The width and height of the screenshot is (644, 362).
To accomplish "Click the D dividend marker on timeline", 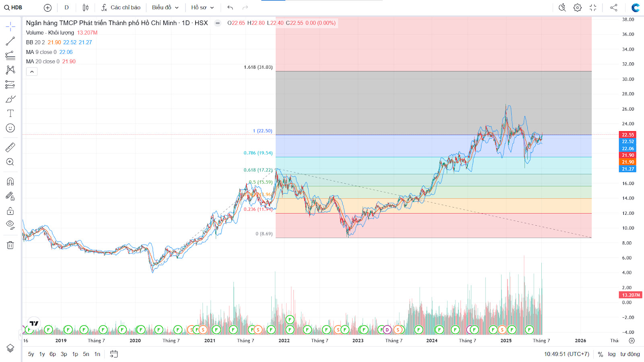I will [387, 330].
